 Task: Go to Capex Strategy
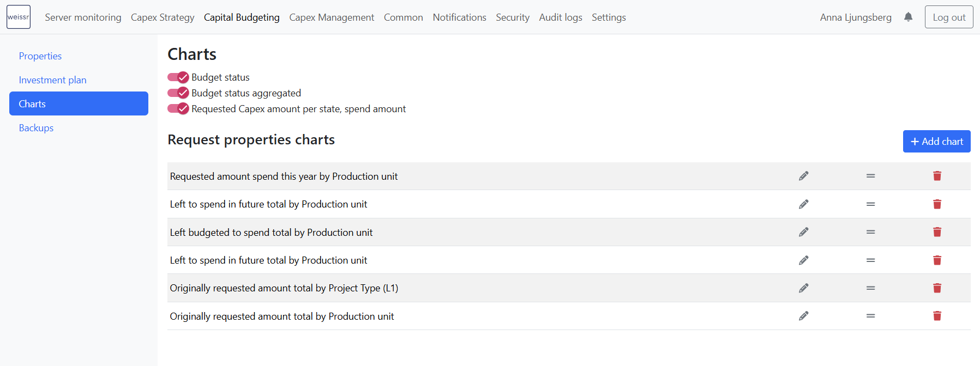point(163,17)
